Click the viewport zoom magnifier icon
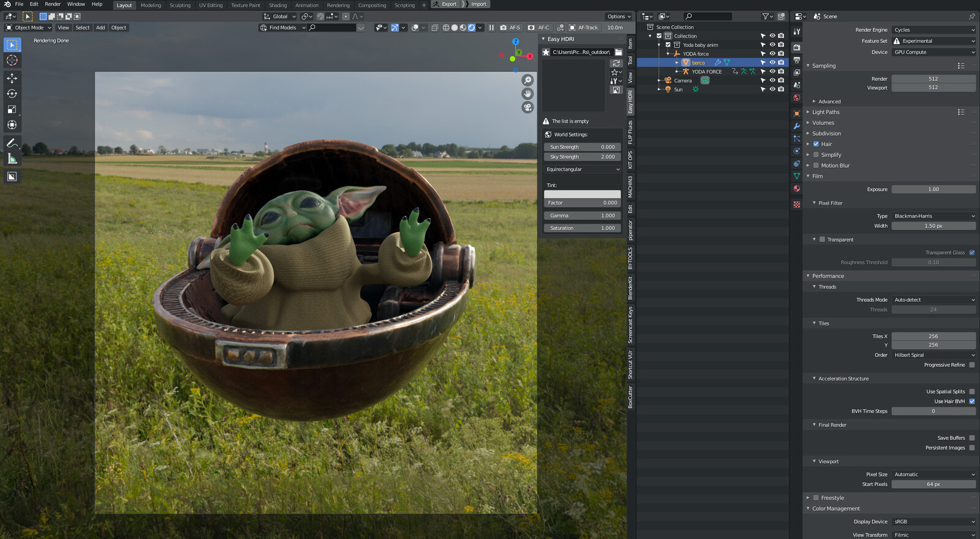Screen dimensions: 980x539 [x=527, y=80]
